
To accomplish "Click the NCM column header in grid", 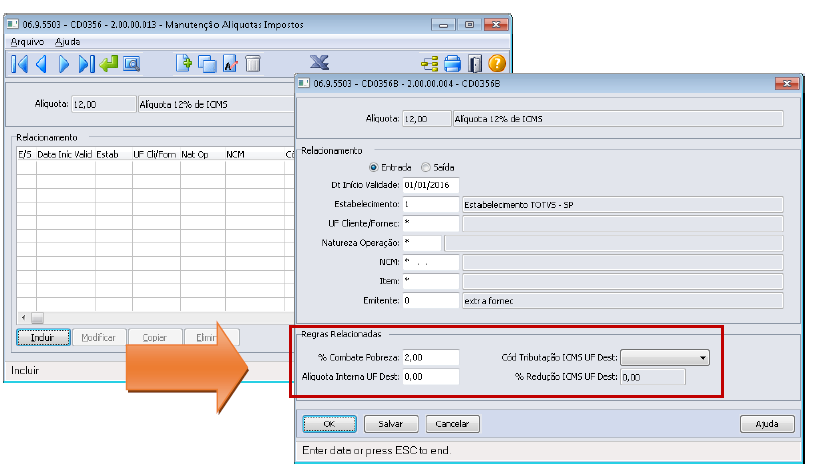I will [x=254, y=154].
